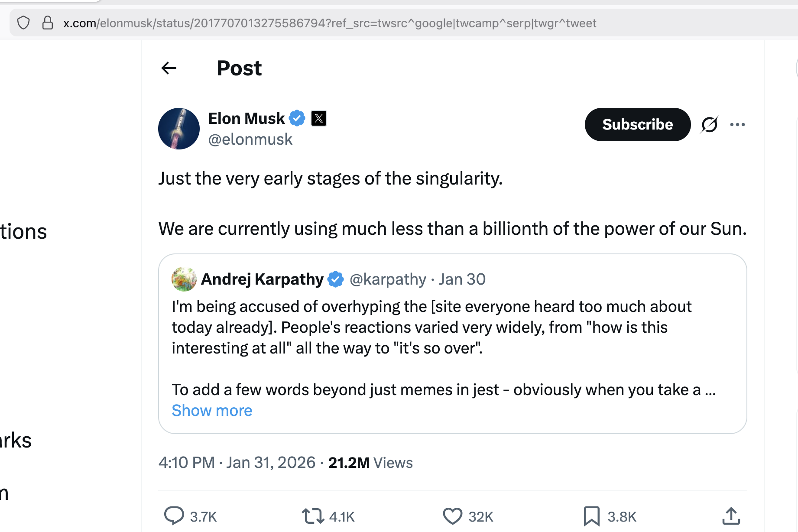This screenshot has width=798, height=532.
Task: Click the shield tracking protection icon
Action: pyautogui.click(x=23, y=23)
